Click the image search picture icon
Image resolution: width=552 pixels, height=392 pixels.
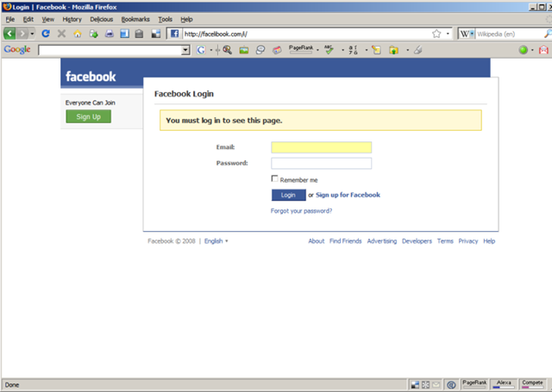(x=244, y=50)
